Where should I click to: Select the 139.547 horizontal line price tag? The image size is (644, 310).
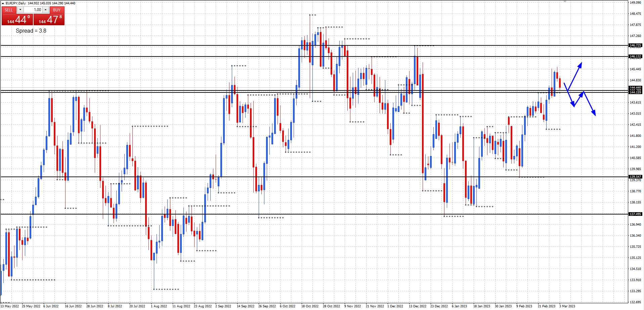point(635,177)
